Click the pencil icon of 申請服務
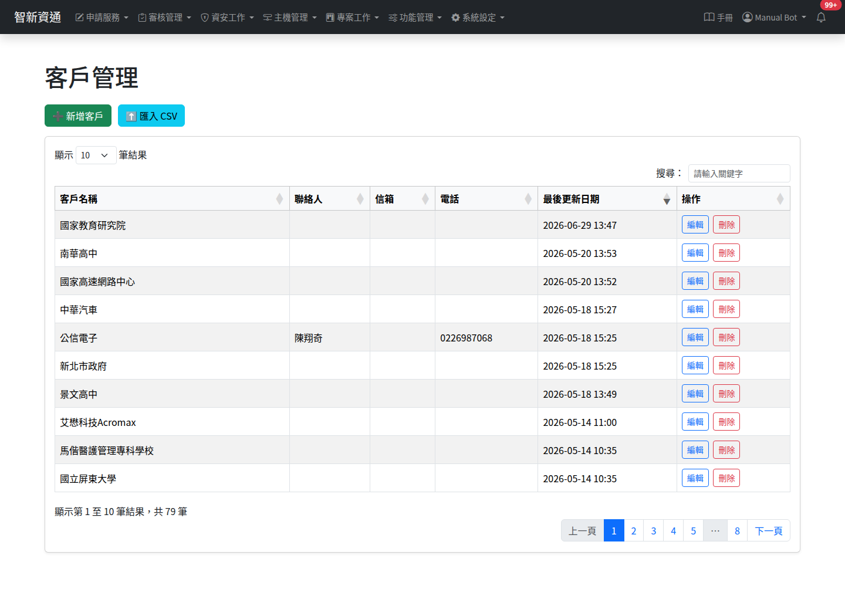 click(79, 18)
